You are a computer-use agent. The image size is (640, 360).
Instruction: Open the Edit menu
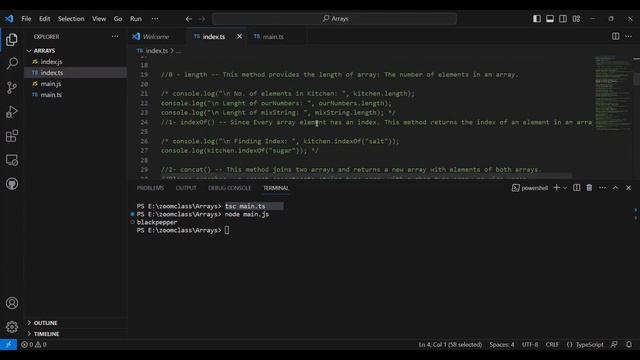pos(44,19)
